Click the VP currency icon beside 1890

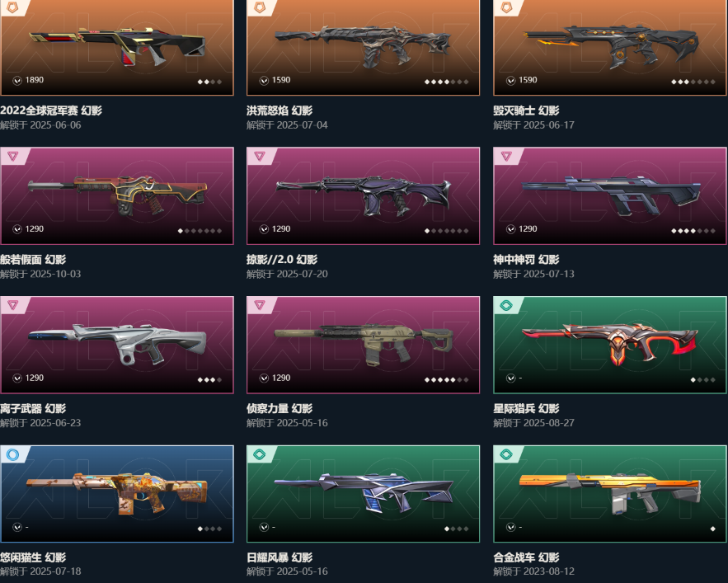tap(17, 80)
